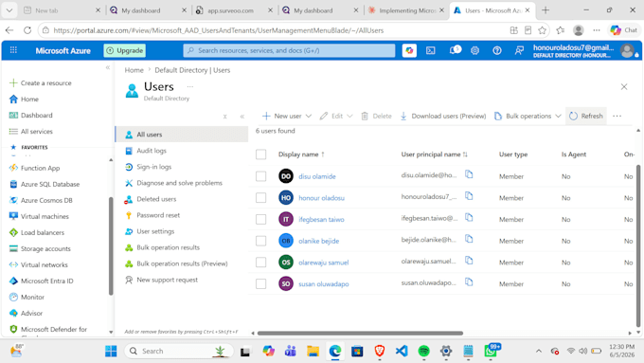This screenshot has width=644, height=363.
Task: Collapse the Azure portal left sidebar
Action: (x=108, y=67)
